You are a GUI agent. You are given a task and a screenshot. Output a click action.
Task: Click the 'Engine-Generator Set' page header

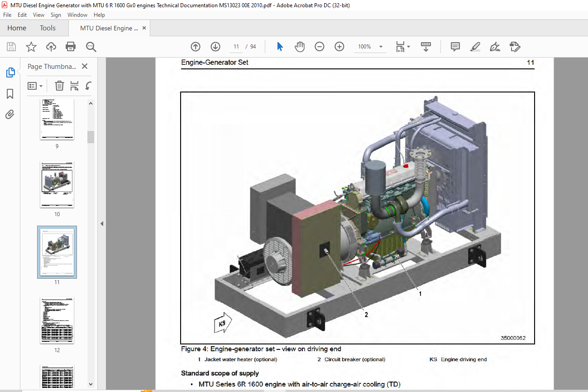[215, 63]
